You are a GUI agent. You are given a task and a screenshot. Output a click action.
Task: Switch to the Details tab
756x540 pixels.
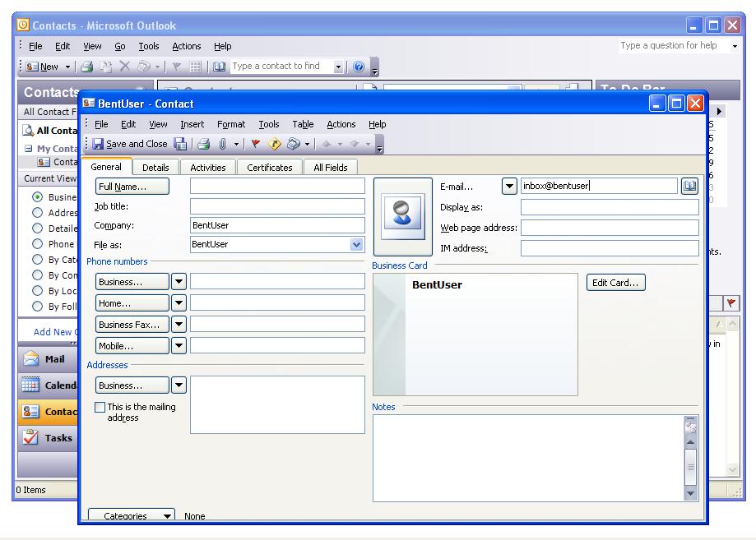[155, 167]
